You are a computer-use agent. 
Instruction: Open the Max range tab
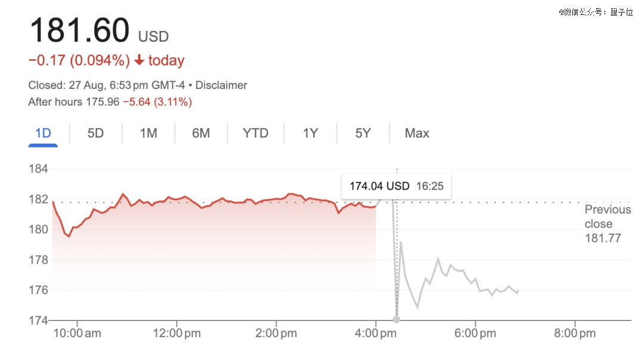pyautogui.click(x=417, y=133)
